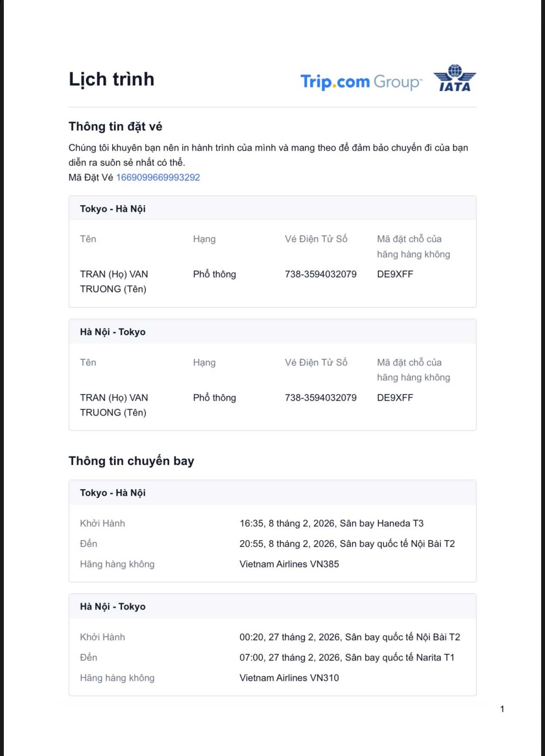Click page number 1 at bottom right

[502, 709]
